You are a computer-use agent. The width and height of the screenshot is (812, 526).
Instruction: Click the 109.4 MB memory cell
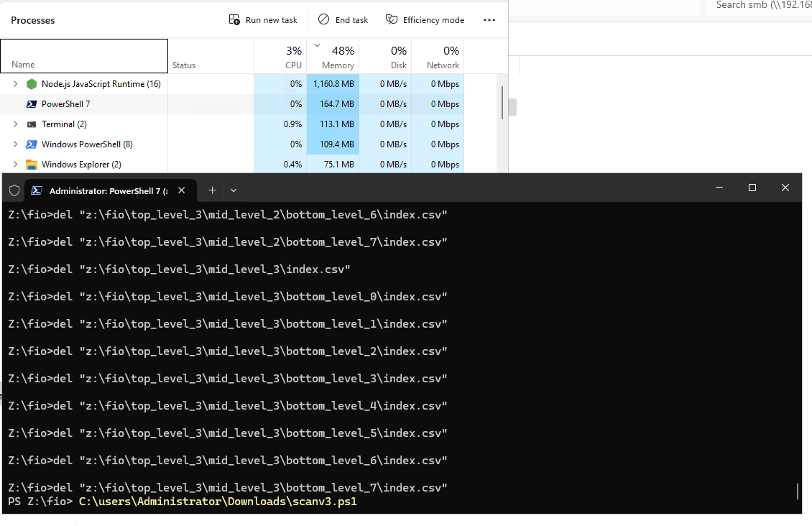click(333, 144)
